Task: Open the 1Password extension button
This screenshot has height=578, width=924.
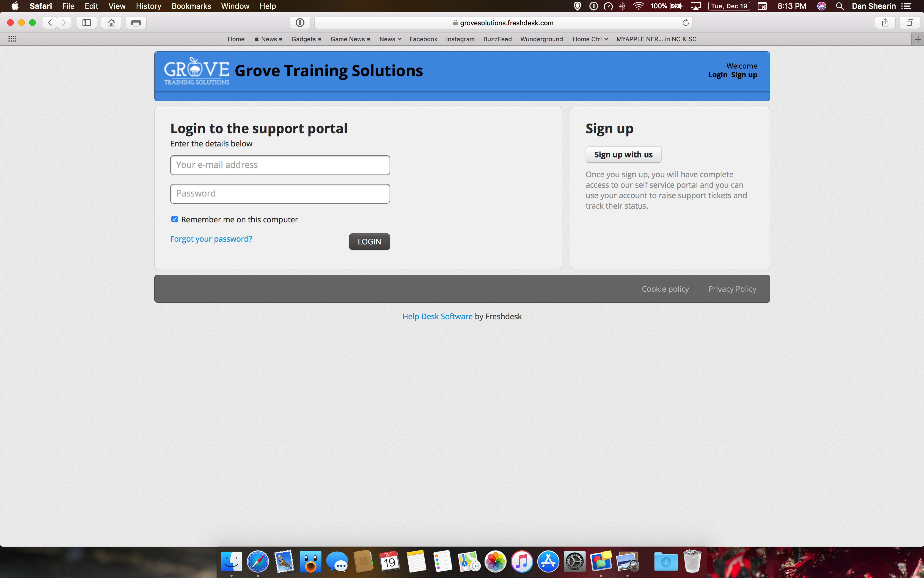Action: coord(300,23)
